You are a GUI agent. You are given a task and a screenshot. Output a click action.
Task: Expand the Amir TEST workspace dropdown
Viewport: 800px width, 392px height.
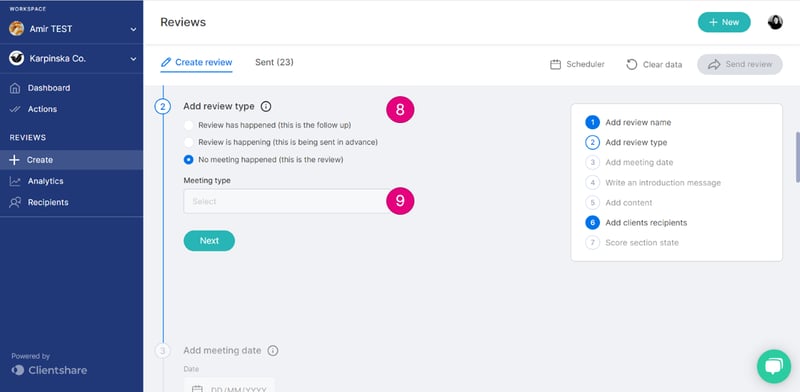tap(133, 29)
